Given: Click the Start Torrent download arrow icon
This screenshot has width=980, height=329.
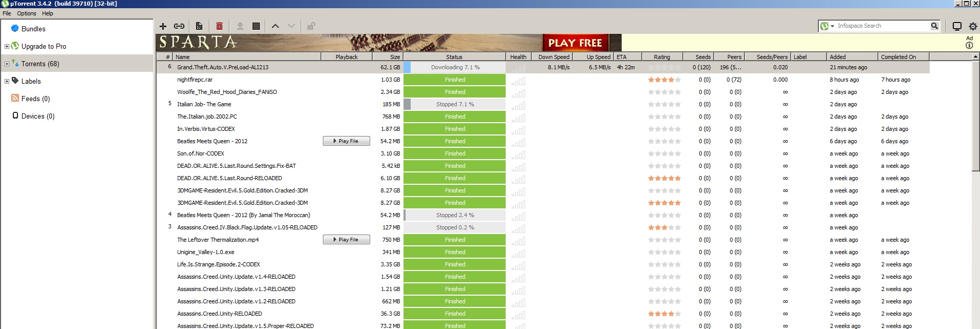Looking at the screenshot, I should (x=240, y=26).
